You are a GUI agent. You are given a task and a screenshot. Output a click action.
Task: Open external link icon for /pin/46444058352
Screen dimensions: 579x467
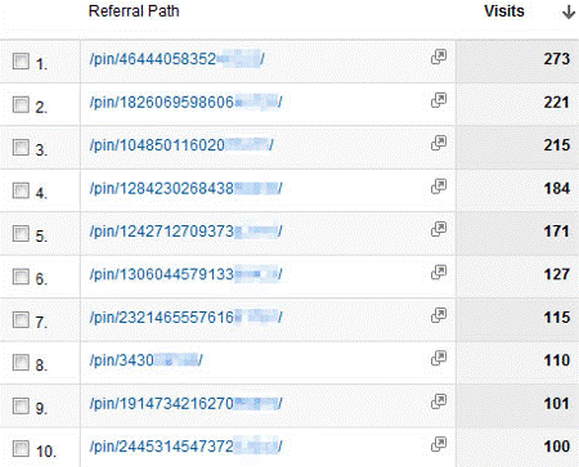pos(439,57)
